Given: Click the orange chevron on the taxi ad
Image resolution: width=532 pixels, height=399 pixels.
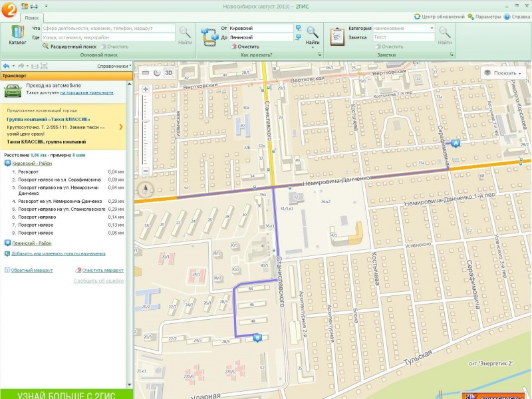Looking at the screenshot, I should click(121, 127).
